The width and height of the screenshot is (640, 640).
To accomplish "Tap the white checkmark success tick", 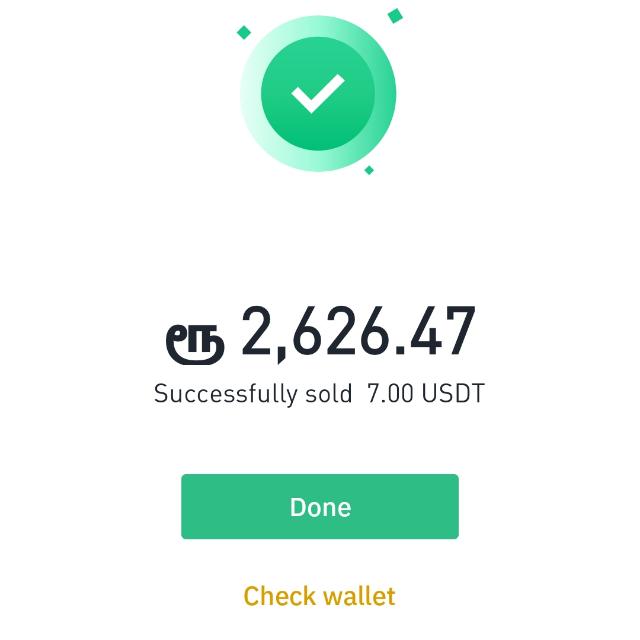I will click(318, 94).
